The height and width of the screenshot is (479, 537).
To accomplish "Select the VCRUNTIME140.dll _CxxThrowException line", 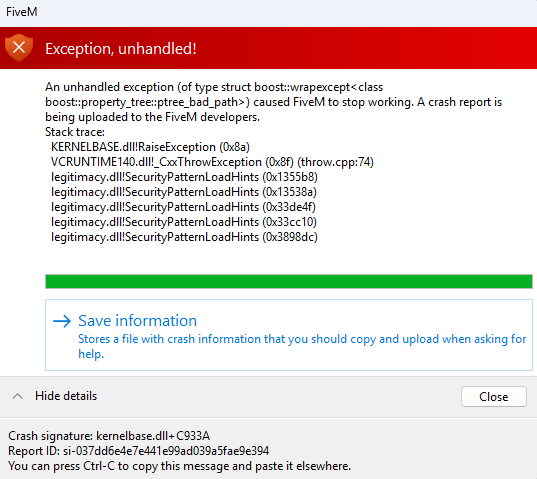I will 212,162.
